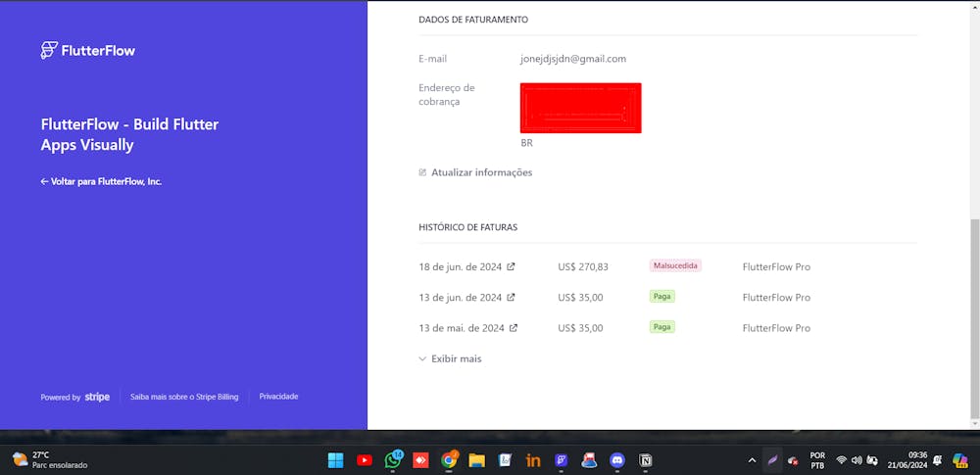Open Copilot from the taskbar
The width and height of the screenshot is (980, 475).
pyautogui.click(x=960, y=460)
